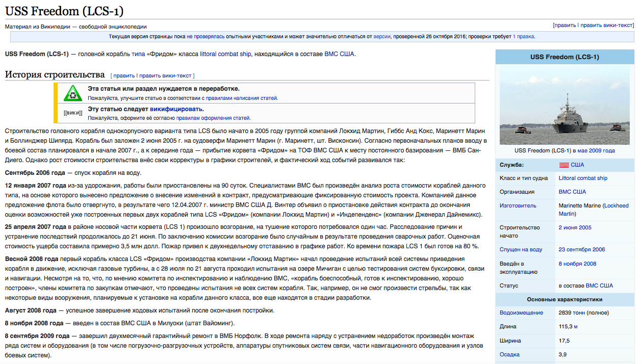Follow the 'типа' link in intro sentence

click(x=138, y=54)
